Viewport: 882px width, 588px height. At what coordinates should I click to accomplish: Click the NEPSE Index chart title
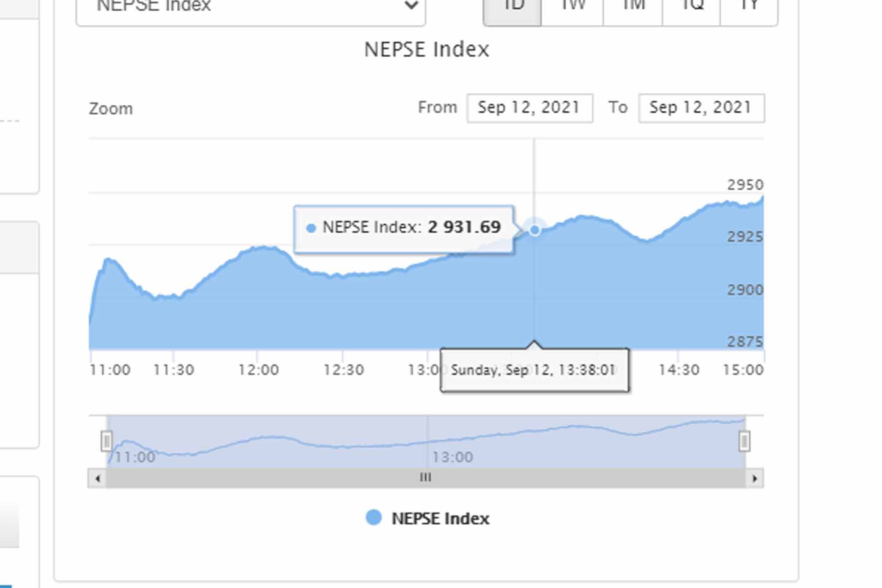coord(426,49)
